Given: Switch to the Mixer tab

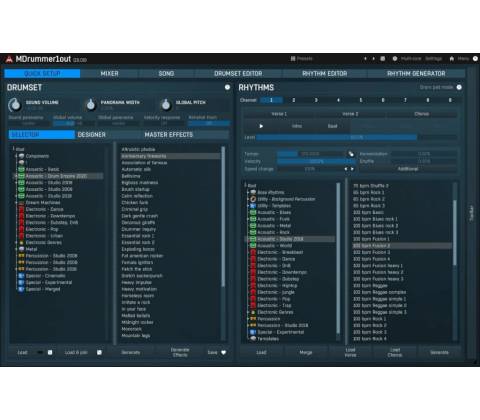Looking at the screenshot, I should (109, 73).
